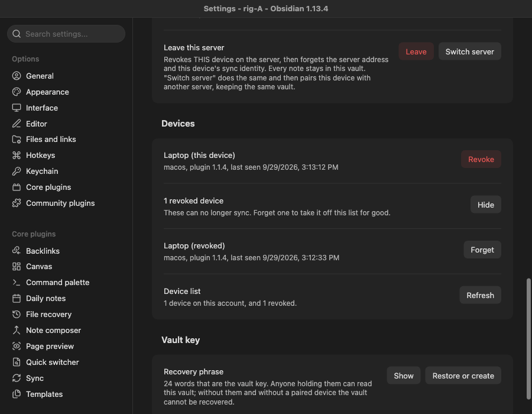Click the Daily notes calendar icon
Screen dimensions: 532x414
tap(17, 298)
